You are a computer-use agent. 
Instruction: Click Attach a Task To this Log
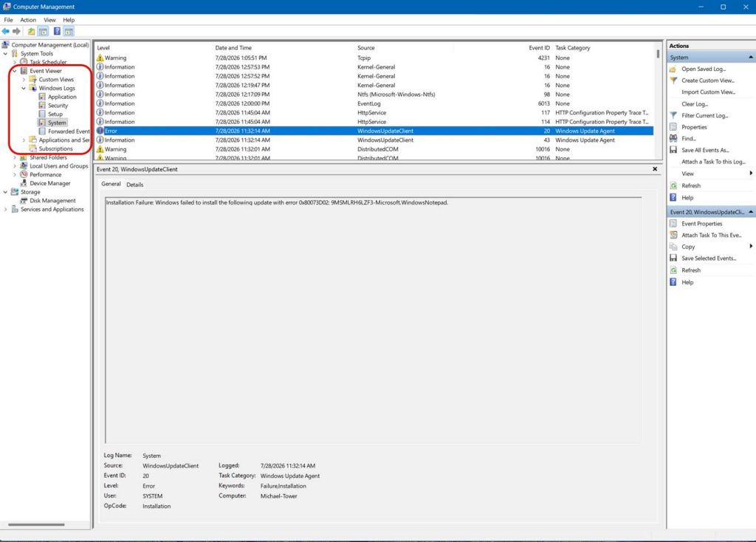click(713, 162)
